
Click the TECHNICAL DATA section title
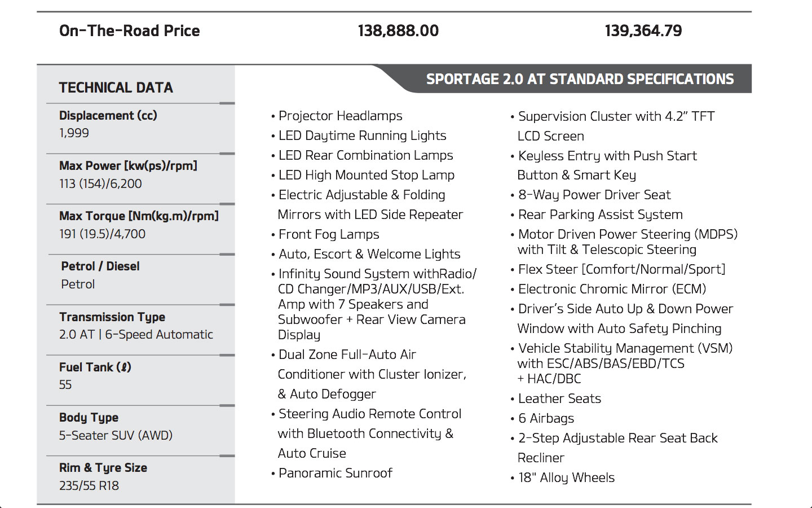[116, 87]
